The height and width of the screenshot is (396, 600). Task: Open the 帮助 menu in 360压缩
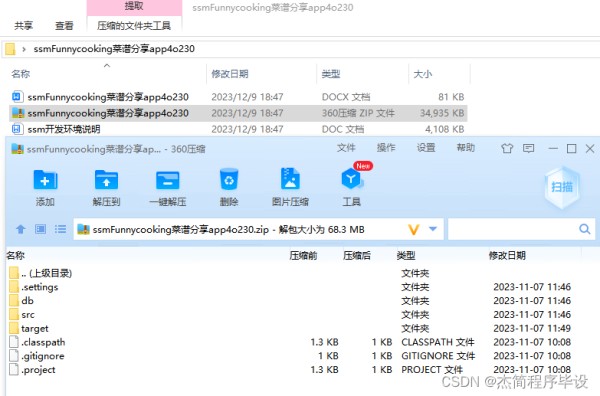pyautogui.click(x=466, y=148)
